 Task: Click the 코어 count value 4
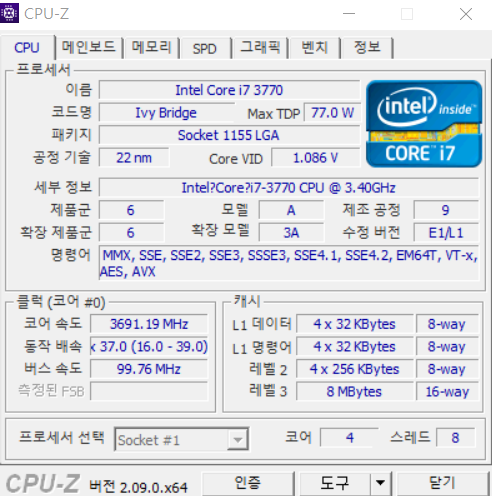[349, 437]
